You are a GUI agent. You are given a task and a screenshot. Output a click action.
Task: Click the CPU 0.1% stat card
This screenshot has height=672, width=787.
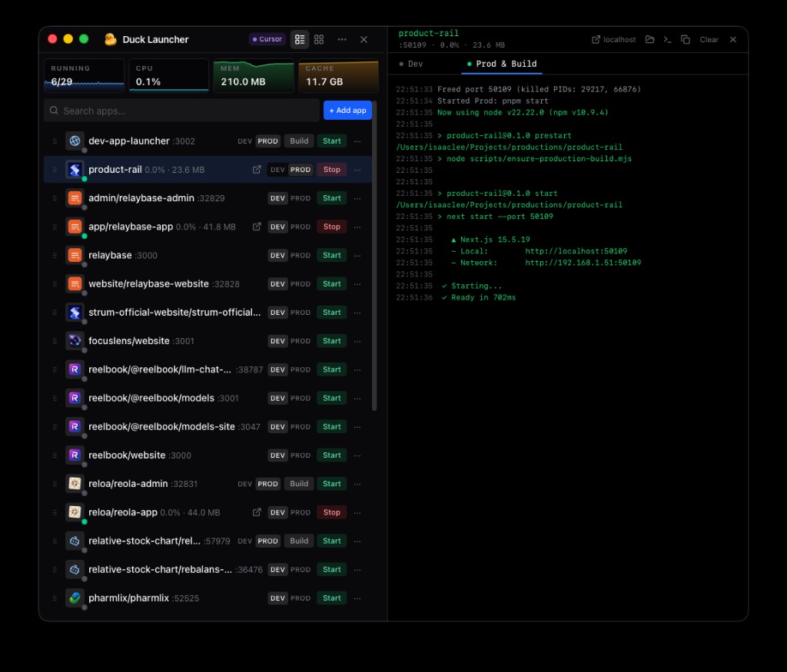click(x=168, y=76)
